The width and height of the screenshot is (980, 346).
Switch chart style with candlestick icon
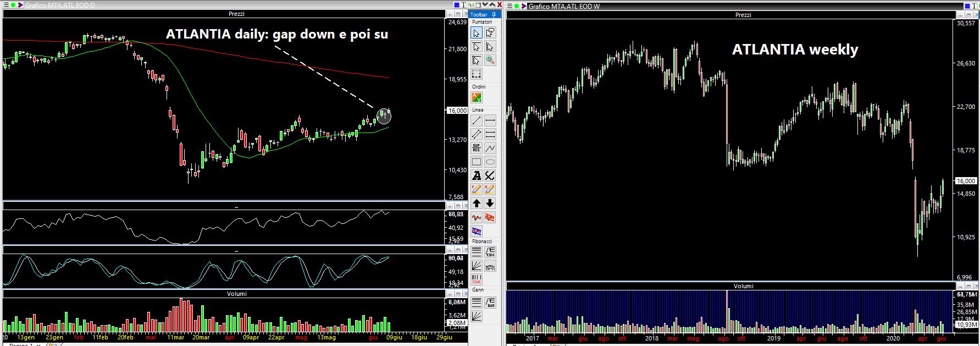(x=470, y=5)
